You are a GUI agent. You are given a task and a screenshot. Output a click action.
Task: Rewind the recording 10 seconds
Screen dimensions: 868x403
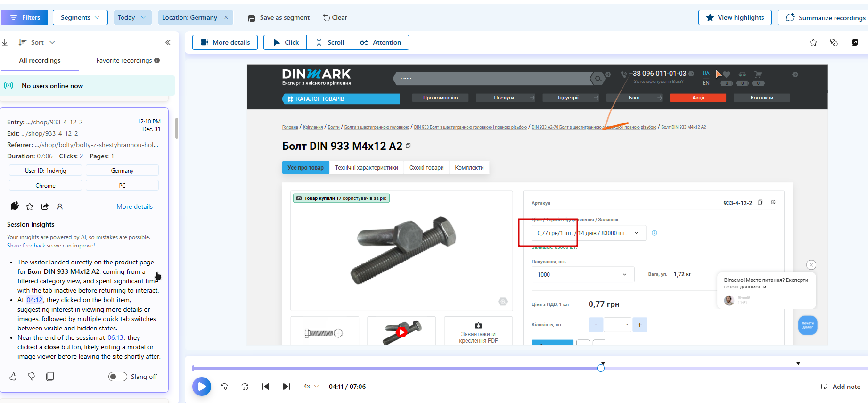point(224,387)
